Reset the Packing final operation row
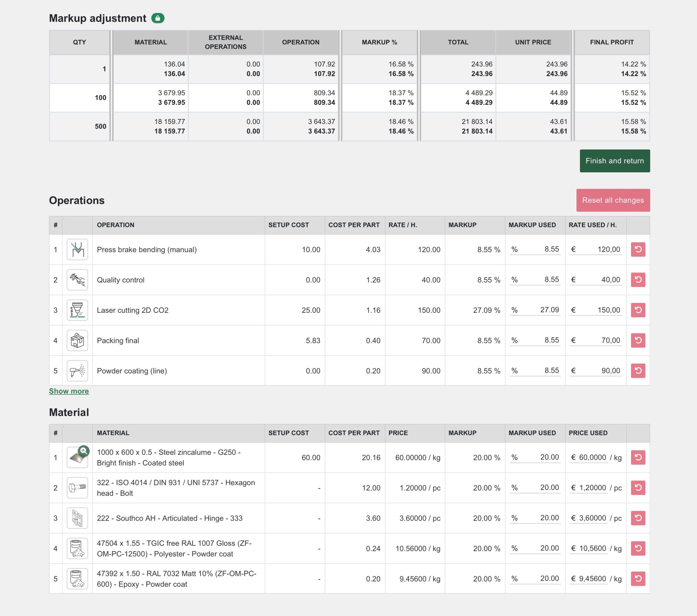The width and height of the screenshot is (697, 616). point(638,341)
